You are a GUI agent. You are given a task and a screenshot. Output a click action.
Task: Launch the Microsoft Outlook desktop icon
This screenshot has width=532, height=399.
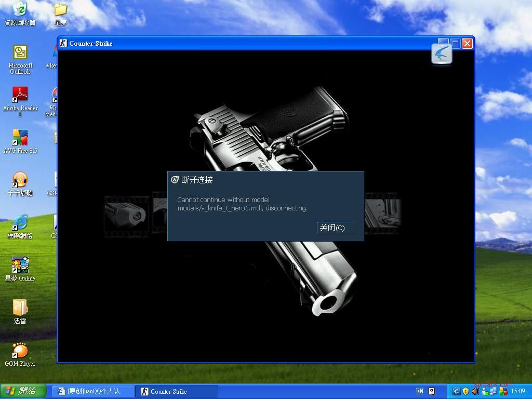click(20, 52)
